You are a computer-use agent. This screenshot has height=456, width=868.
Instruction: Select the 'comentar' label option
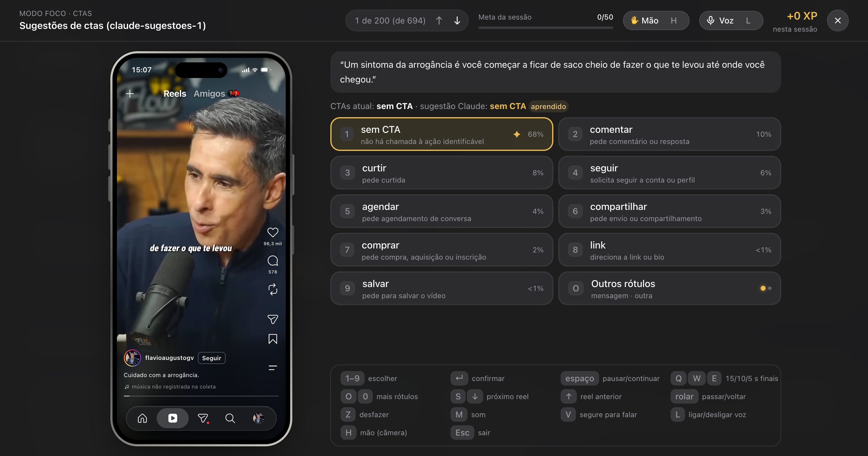click(x=669, y=134)
